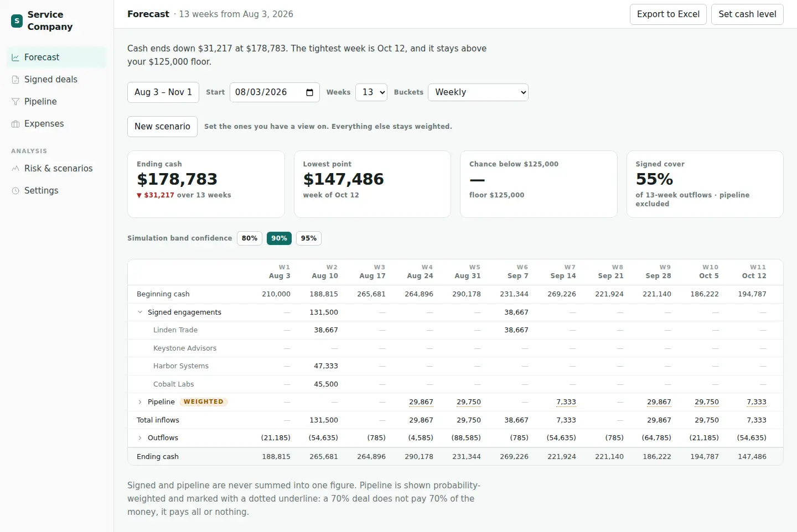Click Export to Excel button
The width and height of the screenshot is (797, 532).
668,14
